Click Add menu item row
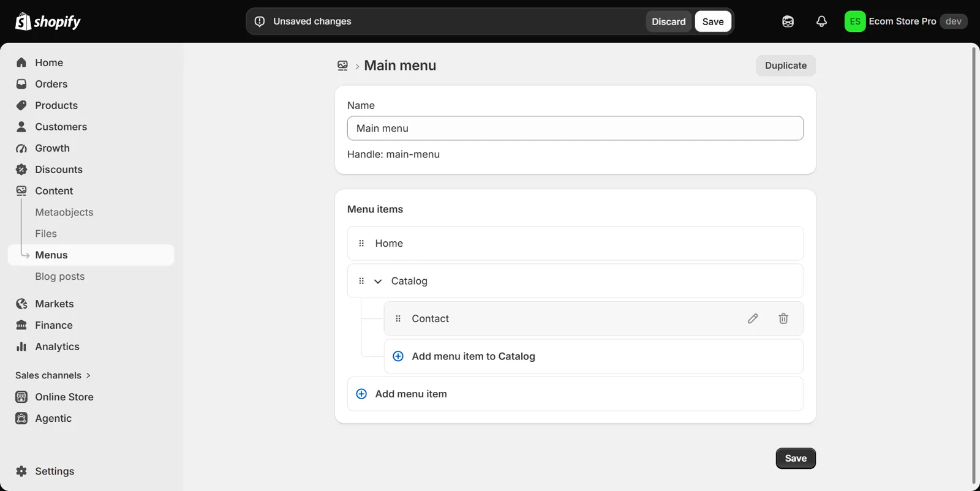The image size is (980, 491). coord(575,394)
